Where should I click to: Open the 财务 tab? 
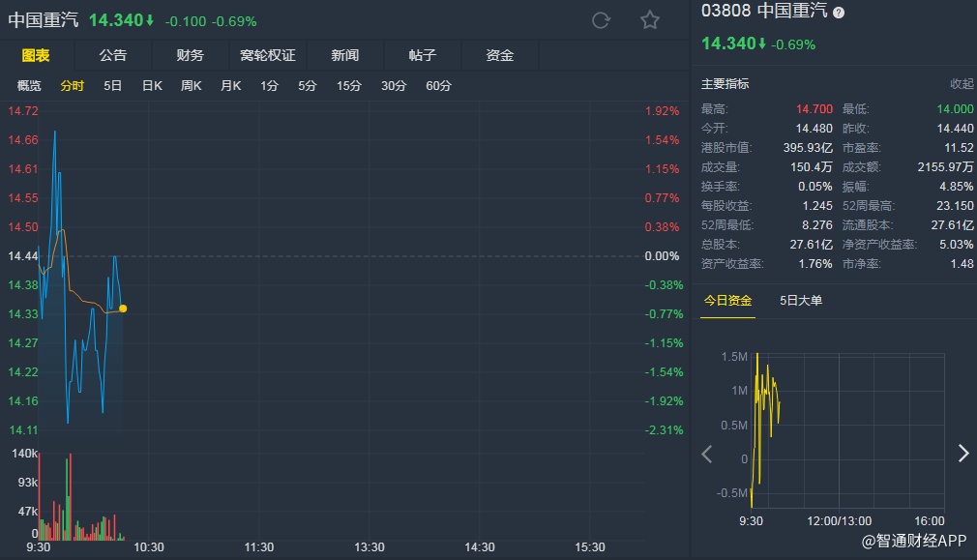tap(190, 55)
